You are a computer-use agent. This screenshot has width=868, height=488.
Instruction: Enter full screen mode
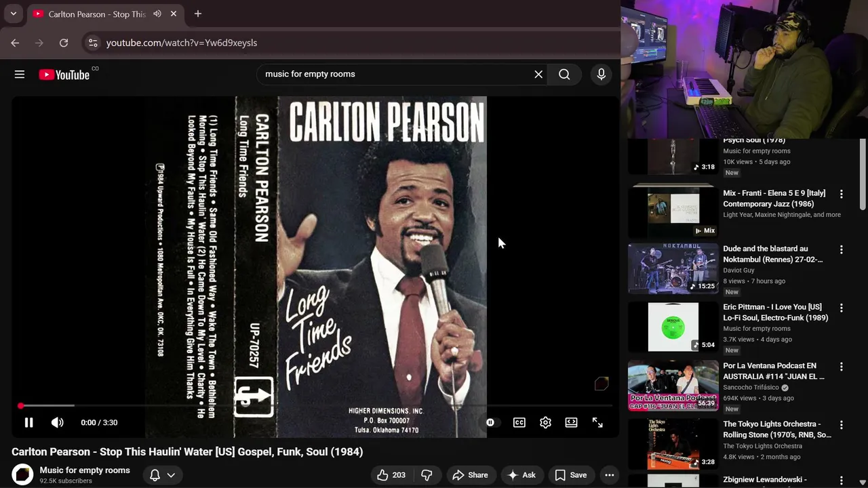coord(597,422)
